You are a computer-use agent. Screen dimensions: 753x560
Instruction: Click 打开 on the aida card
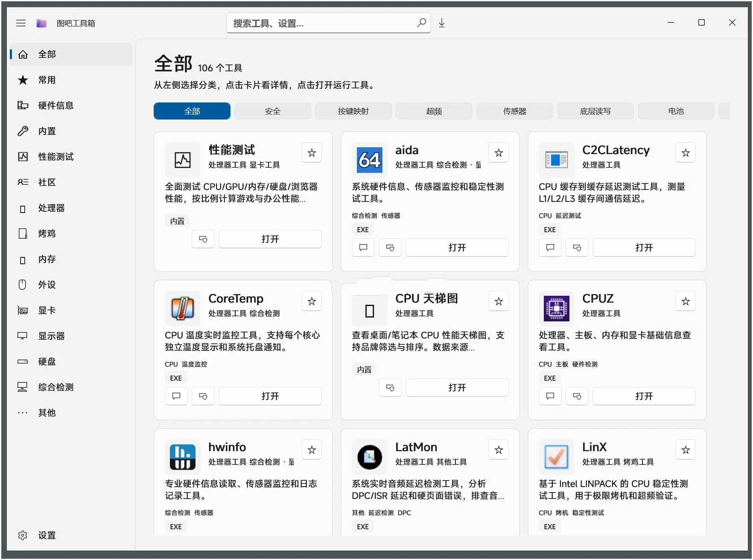point(457,248)
